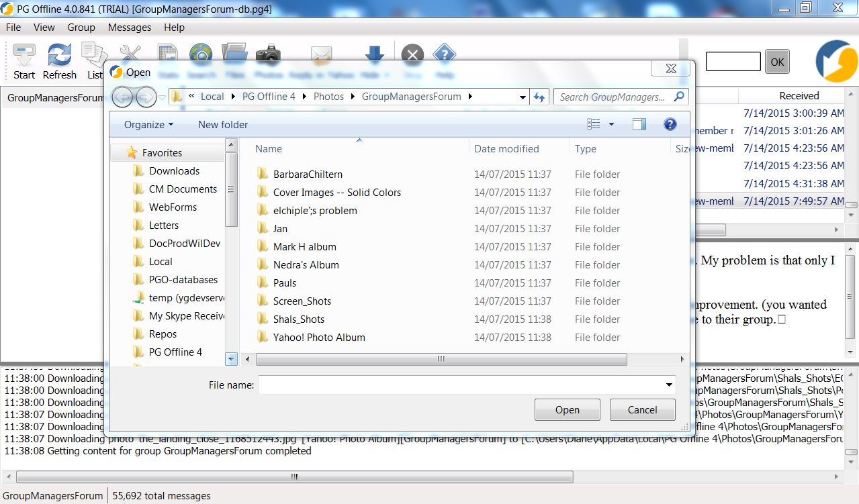The image size is (859, 504).
Task: Expand the breadcrumb arrow after GroupManagersForum
Action: click(470, 97)
